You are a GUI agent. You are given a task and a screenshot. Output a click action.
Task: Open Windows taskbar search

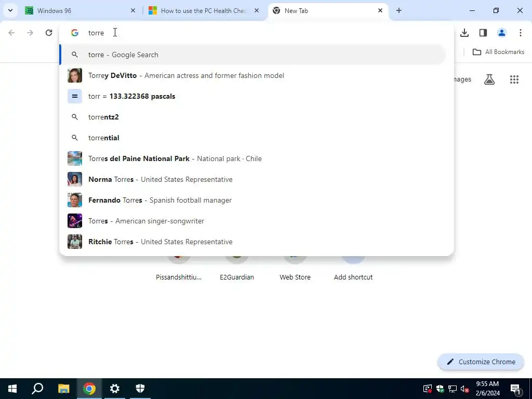[37, 389]
